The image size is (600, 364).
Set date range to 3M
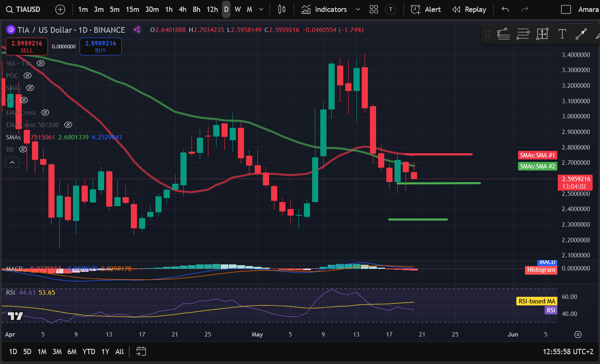(57, 352)
